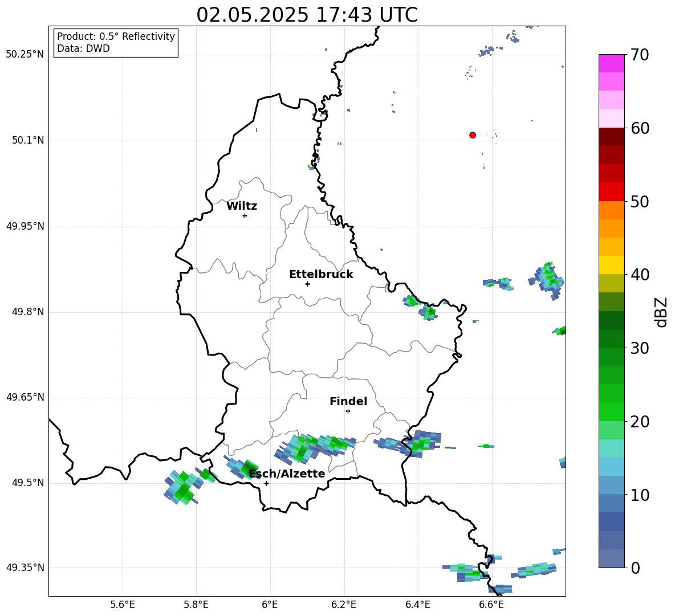The height and width of the screenshot is (616, 675).
Task: Click the colorbar tick label 70
Action: [640, 55]
